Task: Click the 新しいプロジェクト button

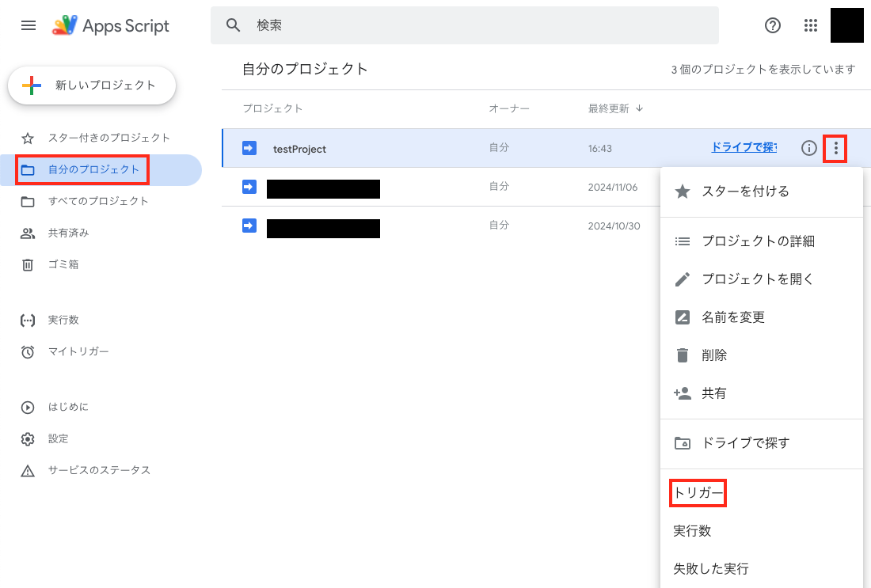Action: pyautogui.click(x=91, y=85)
